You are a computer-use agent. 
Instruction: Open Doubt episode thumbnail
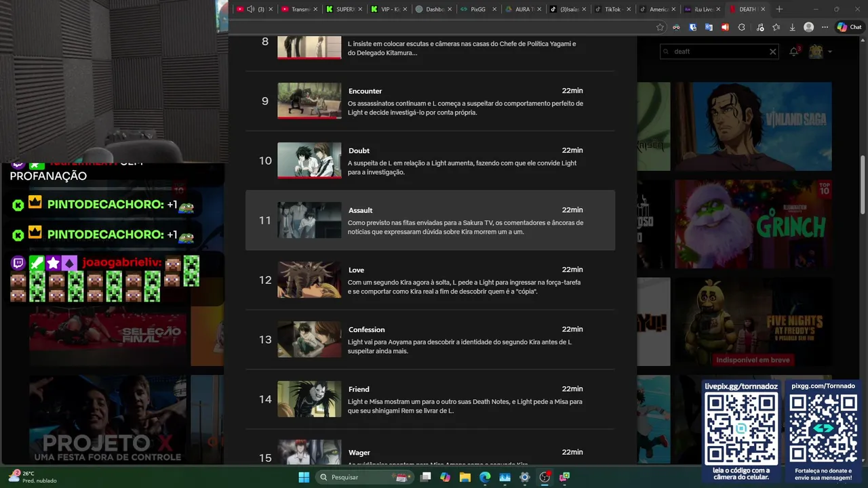[x=309, y=161]
